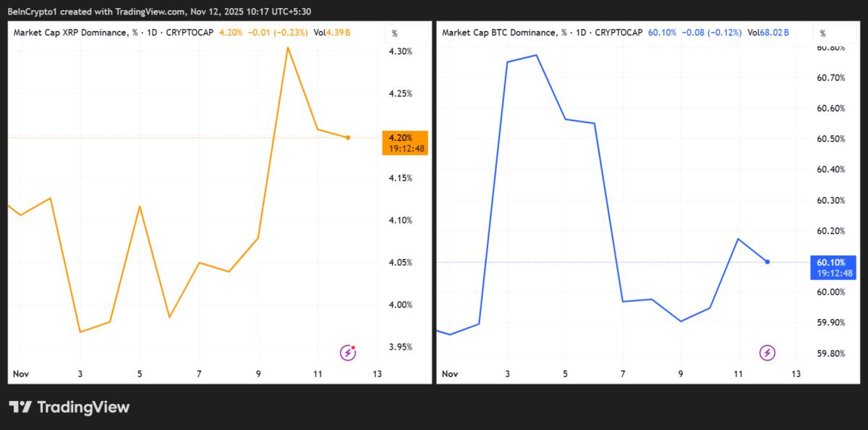Click the red notification dot on the XRP lightning icon

click(x=354, y=348)
